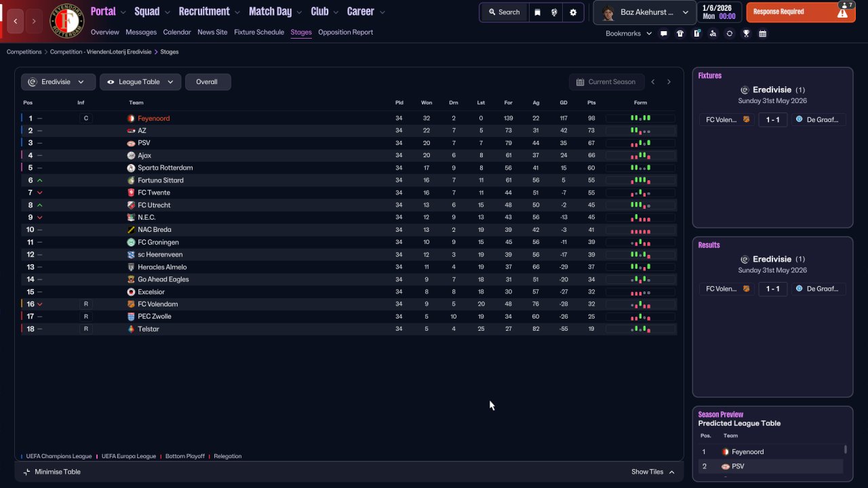The height and width of the screenshot is (488, 868).
Task: Open the Career dropdown menu
Action: (366, 12)
